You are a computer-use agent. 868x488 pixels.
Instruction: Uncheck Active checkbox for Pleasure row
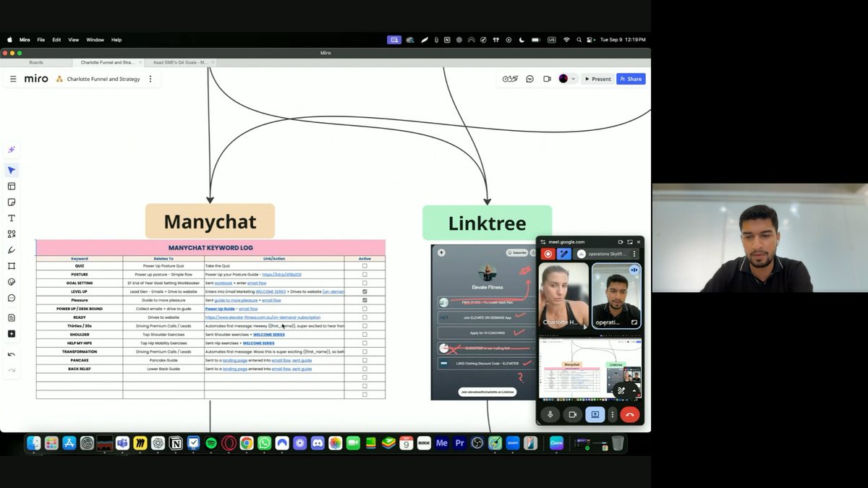tap(365, 300)
